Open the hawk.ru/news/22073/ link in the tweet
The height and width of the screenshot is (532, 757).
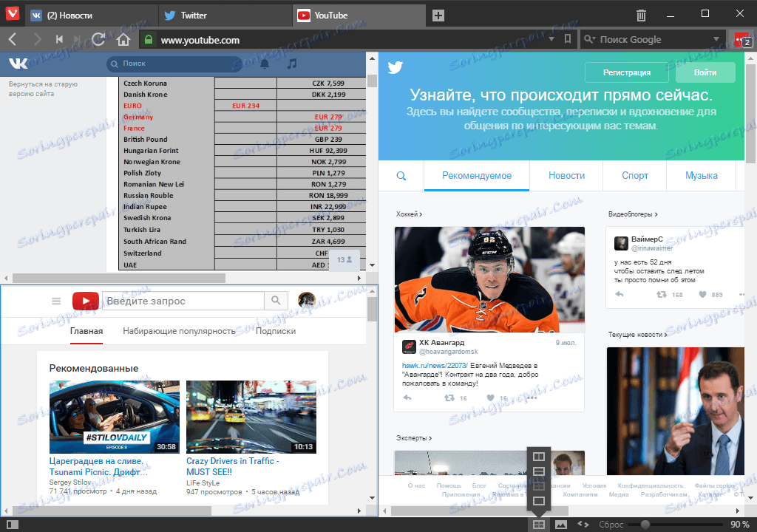[435, 366]
